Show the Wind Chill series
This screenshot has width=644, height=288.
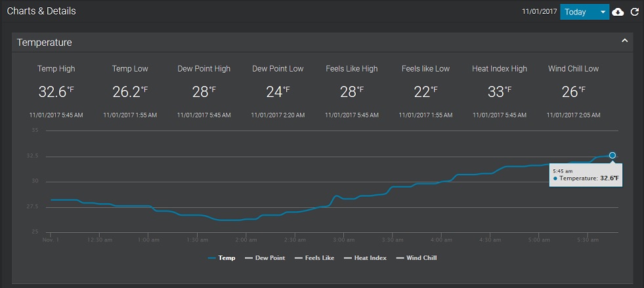(421, 258)
